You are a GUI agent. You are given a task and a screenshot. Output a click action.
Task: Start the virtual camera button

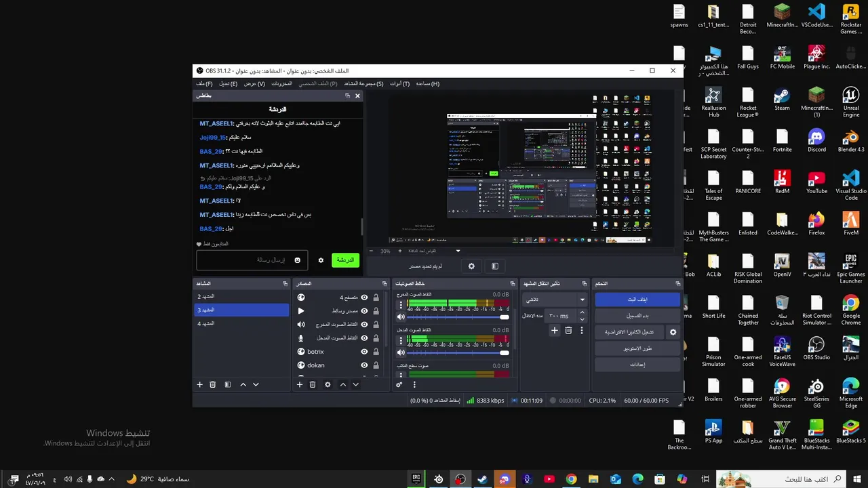pyautogui.click(x=630, y=332)
